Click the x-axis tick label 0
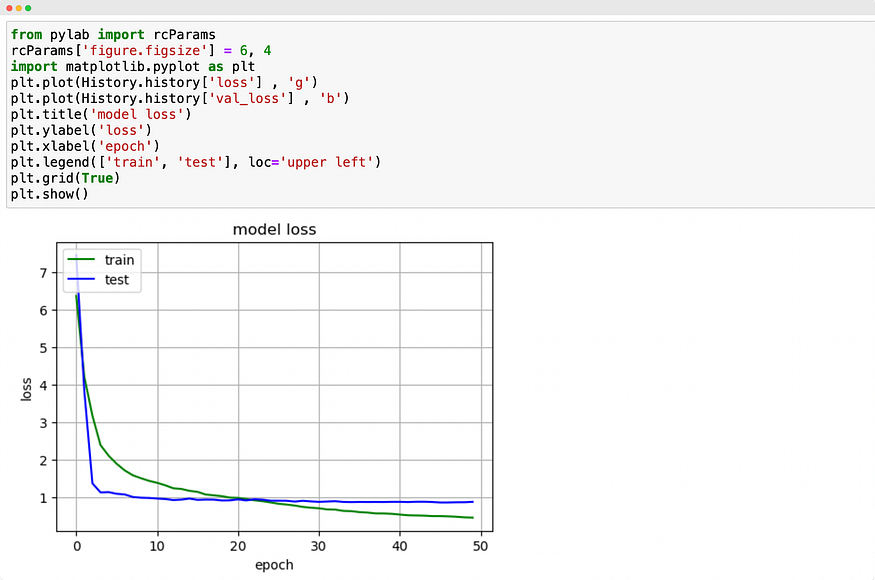The height and width of the screenshot is (580, 875). coord(77,546)
